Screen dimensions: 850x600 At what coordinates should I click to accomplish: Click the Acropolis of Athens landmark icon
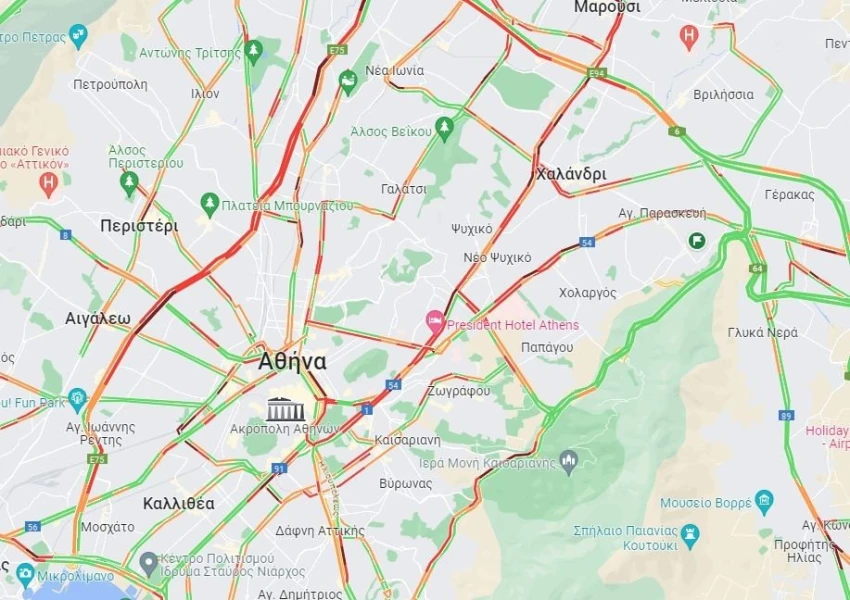[x=286, y=409]
